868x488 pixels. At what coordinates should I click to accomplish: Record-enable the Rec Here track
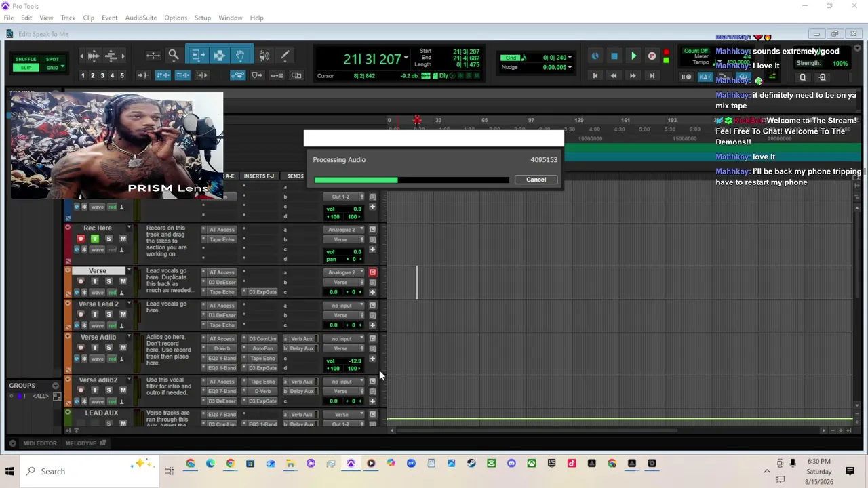point(81,239)
